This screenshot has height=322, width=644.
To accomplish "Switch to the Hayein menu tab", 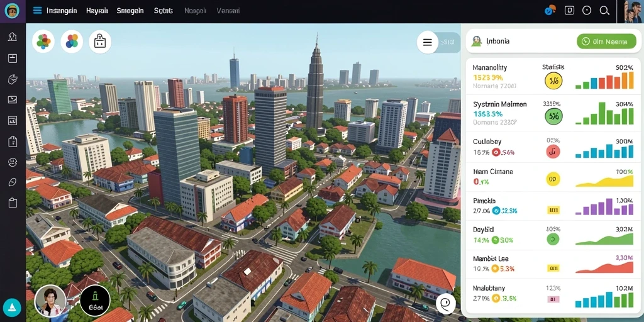I will point(97,11).
